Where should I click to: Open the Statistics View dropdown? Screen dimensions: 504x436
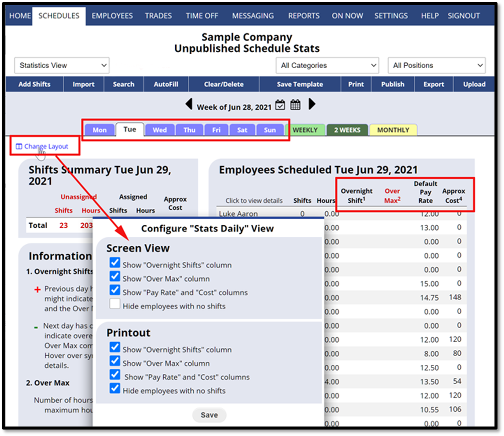point(62,65)
